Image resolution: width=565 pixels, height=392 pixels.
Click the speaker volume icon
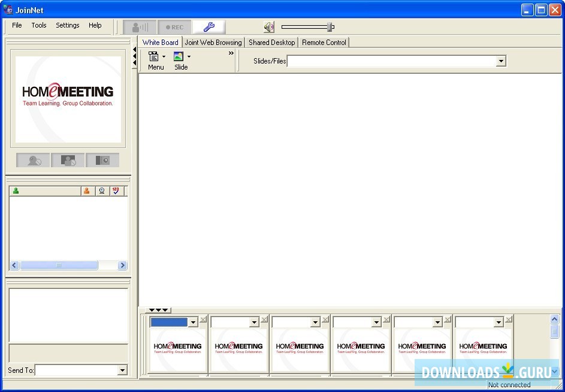click(269, 26)
